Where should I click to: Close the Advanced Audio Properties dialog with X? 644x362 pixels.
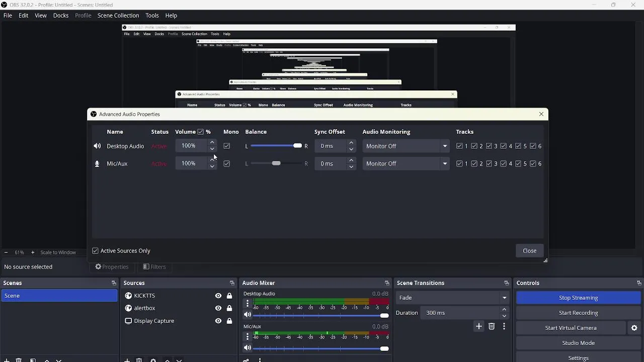541,114
